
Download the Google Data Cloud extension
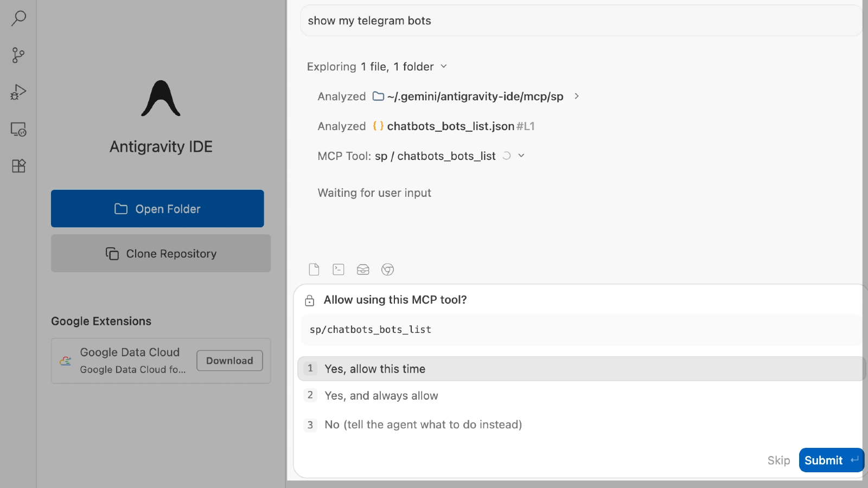(229, 361)
